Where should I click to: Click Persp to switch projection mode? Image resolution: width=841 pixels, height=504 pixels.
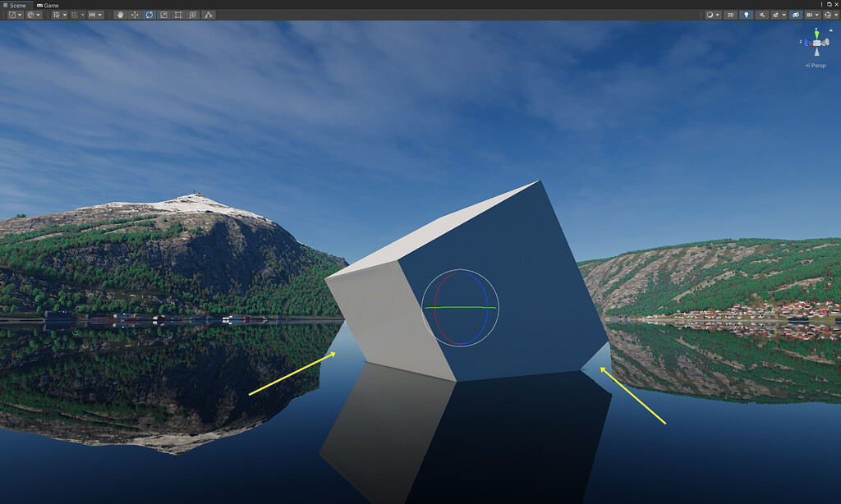click(x=817, y=65)
